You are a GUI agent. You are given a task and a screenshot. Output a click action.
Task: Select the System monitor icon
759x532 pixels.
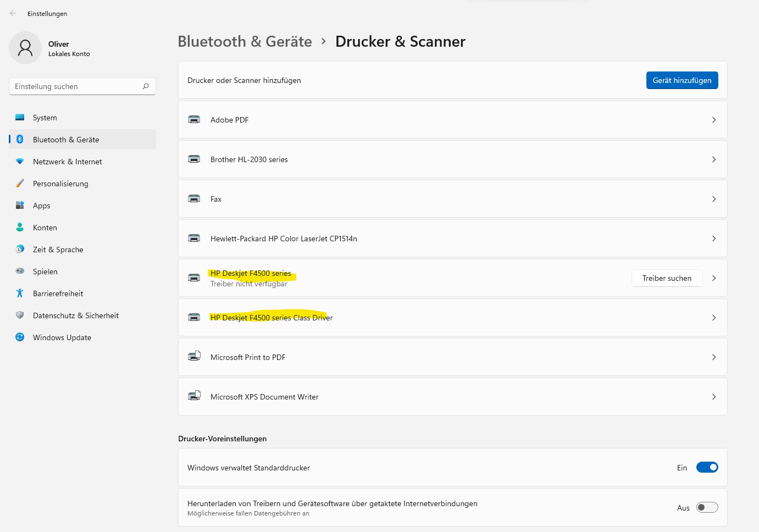(x=20, y=118)
